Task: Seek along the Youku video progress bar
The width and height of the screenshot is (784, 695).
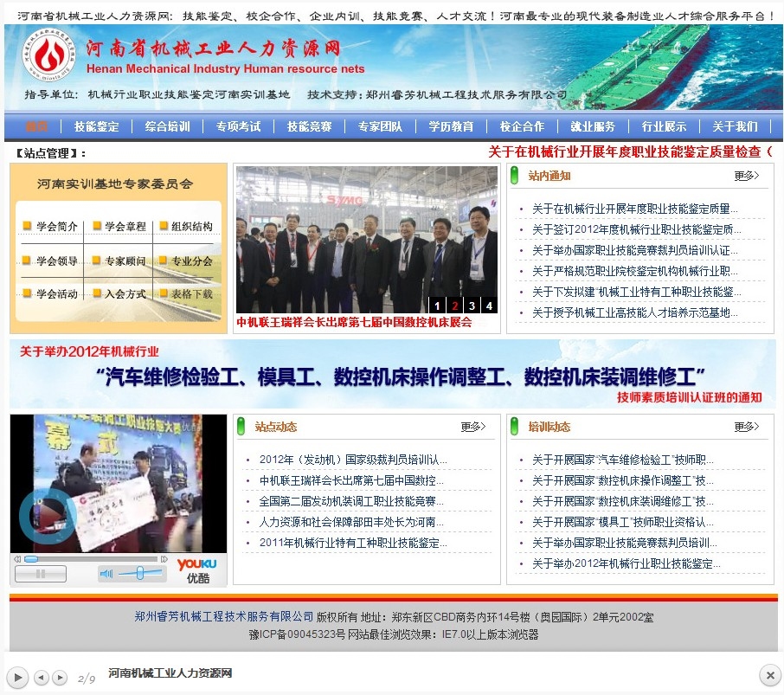Action: [x=91, y=559]
